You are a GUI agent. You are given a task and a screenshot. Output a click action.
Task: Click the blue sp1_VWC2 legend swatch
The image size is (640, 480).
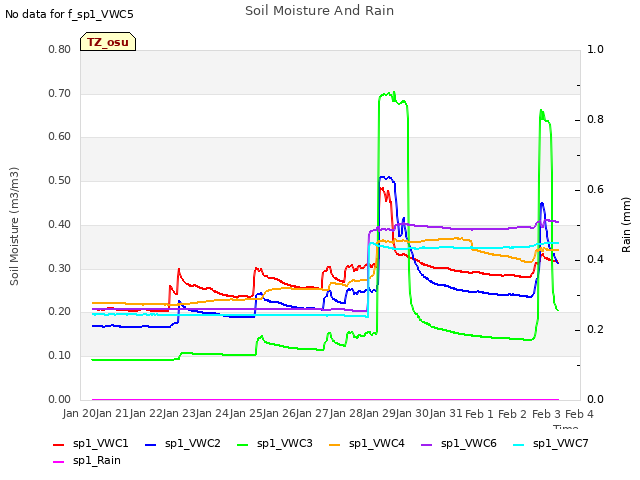click(x=151, y=445)
